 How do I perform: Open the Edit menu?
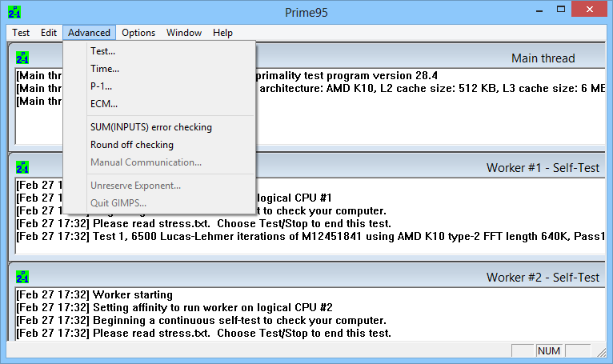coord(49,33)
